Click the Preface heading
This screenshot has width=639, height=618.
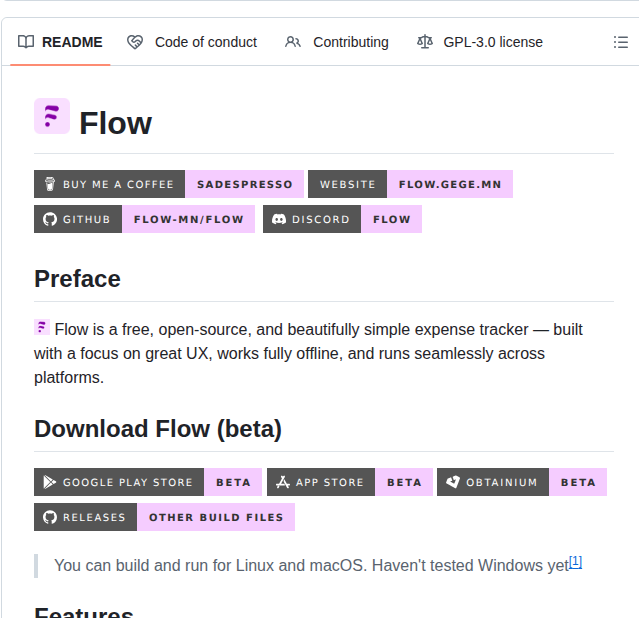77,279
